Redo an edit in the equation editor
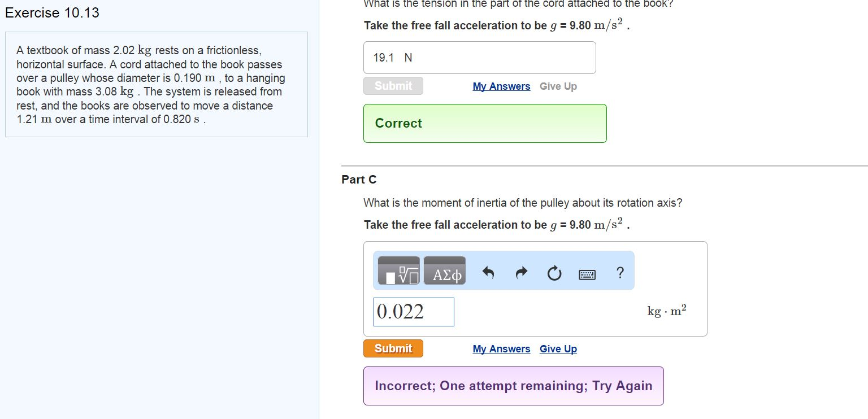Image resolution: width=868 pixels, height=419 pixels. pos(520,273)
